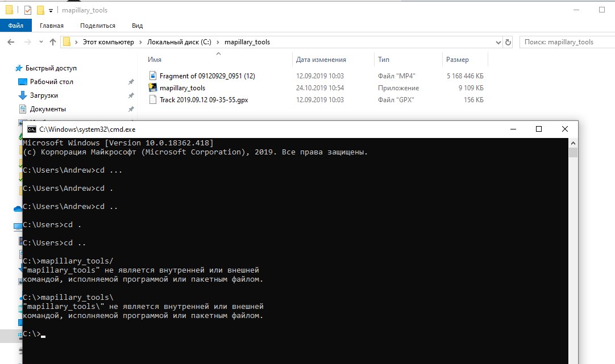Viewport: 615px width, 364px height.
Task: Click the MP4 video file icon
Action: coord(153,76)
